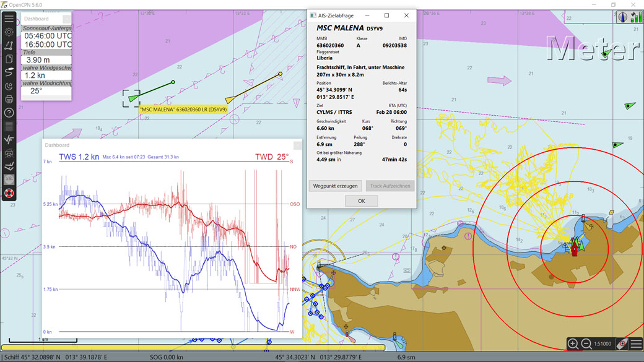Click the Track Aufzeichnen button

389,186
